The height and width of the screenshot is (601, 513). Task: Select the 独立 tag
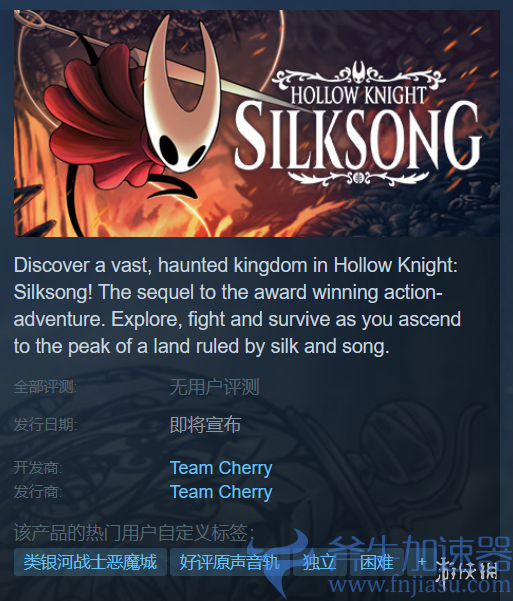pos(319,562)
